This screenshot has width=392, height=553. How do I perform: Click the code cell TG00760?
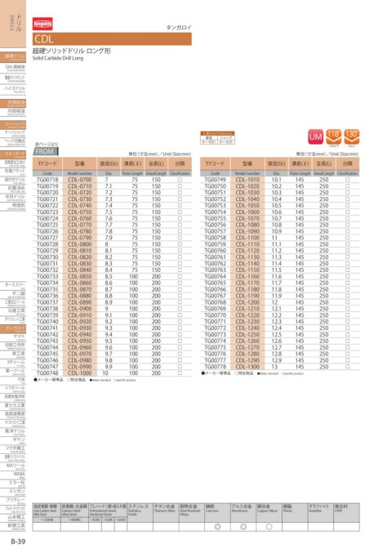216,251
